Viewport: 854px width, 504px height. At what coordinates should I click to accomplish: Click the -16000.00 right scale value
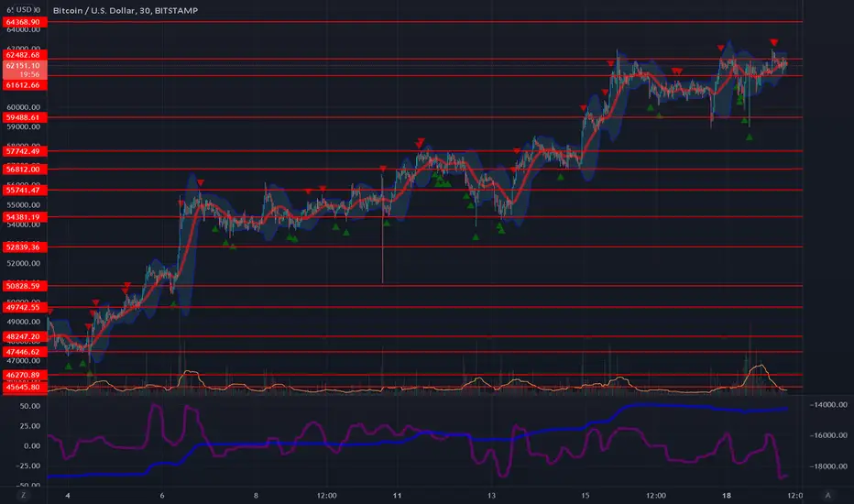[828, 435]
